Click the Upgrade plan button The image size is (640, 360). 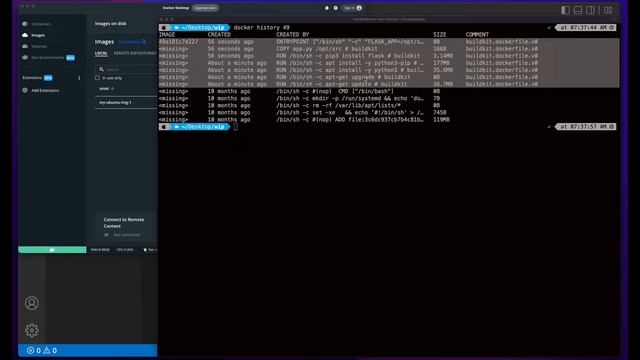(205, 8)
